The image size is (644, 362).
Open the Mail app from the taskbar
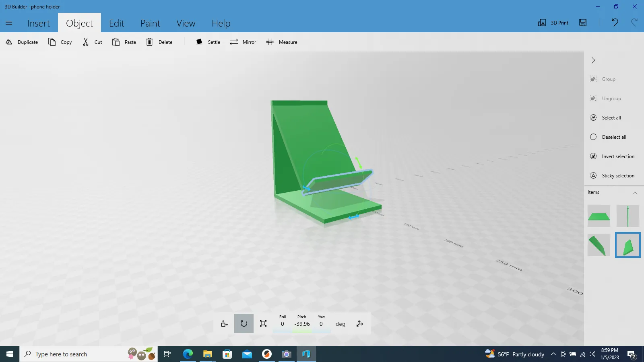click(x=247, y=354)
